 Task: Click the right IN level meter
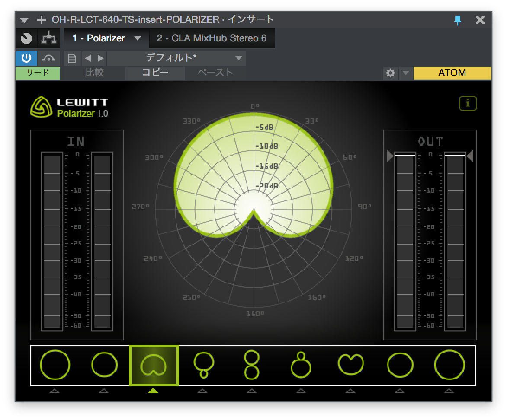click(102, 242)
